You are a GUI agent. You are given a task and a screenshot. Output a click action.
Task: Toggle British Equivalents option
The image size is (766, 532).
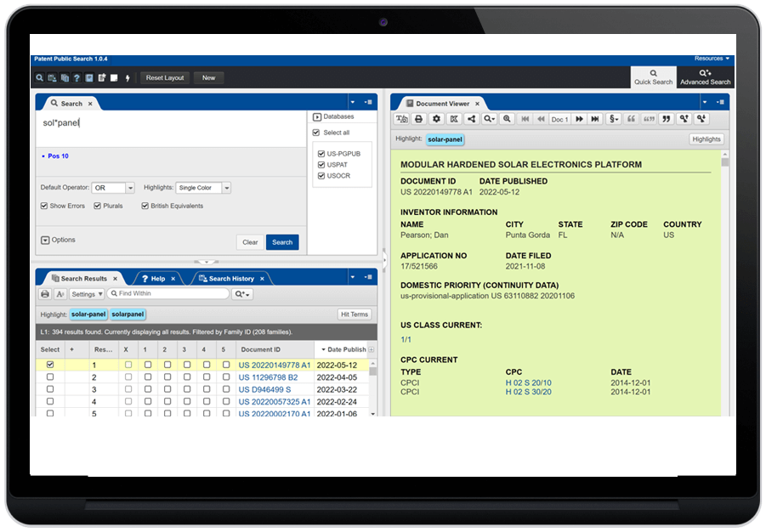145,206
